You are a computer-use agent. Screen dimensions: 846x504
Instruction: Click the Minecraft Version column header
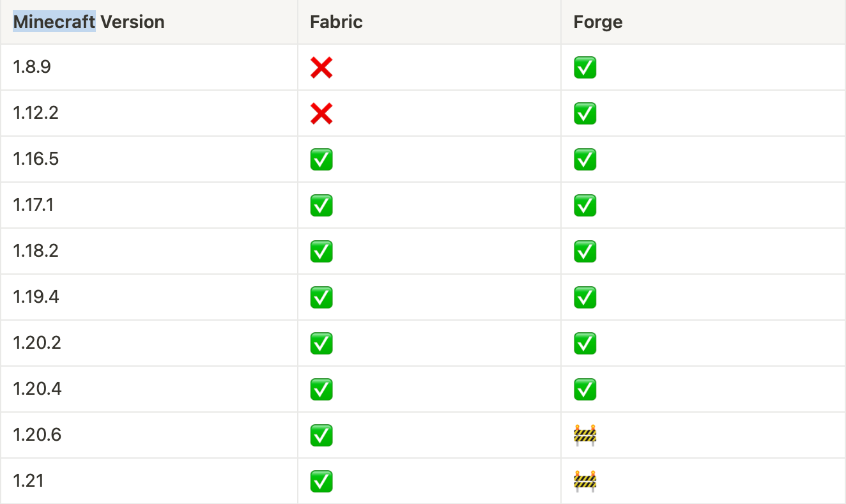point(89,22)
